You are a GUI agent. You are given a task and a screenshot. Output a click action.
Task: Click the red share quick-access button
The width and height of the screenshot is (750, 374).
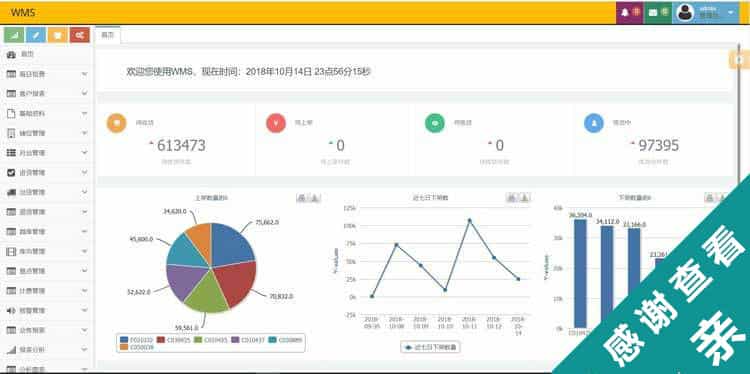(x=79, y=35)
